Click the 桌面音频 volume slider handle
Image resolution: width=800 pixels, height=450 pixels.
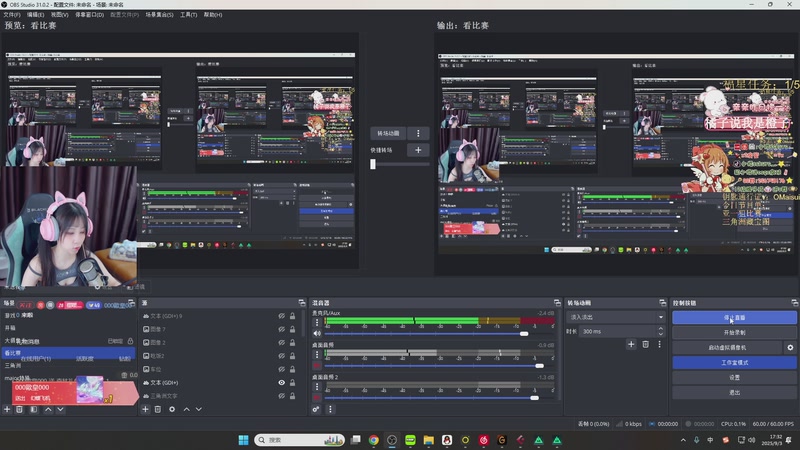click(x=539, y=366)
